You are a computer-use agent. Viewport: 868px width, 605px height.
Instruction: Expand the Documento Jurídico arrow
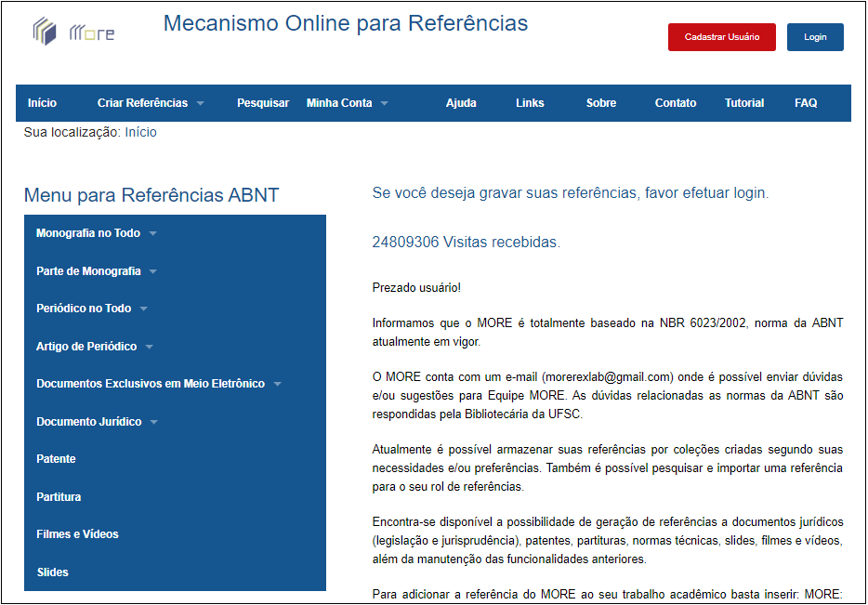pyautogui.click(x=154, y=422)
